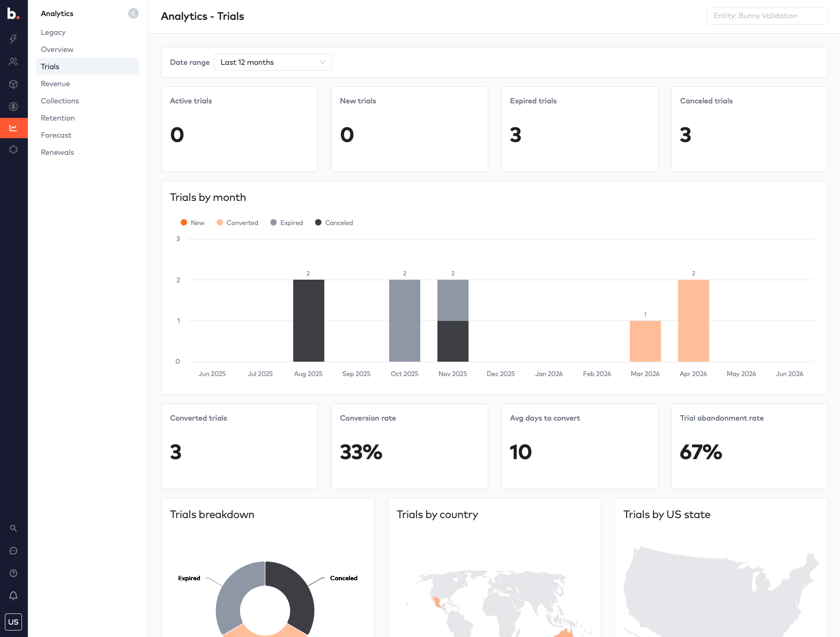This screenshot has width=840, height=637.
Task: Click the Canceled trials card
Action: coord(749,129)
